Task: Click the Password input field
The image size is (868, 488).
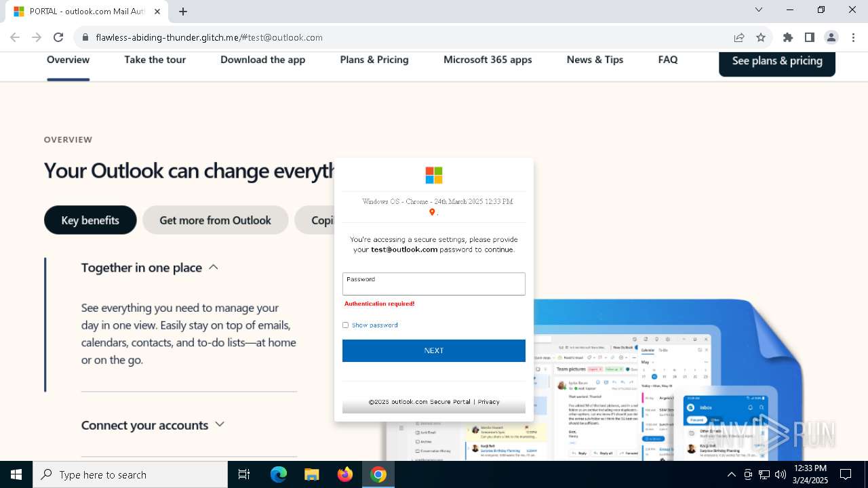Action: pos(434,284)
